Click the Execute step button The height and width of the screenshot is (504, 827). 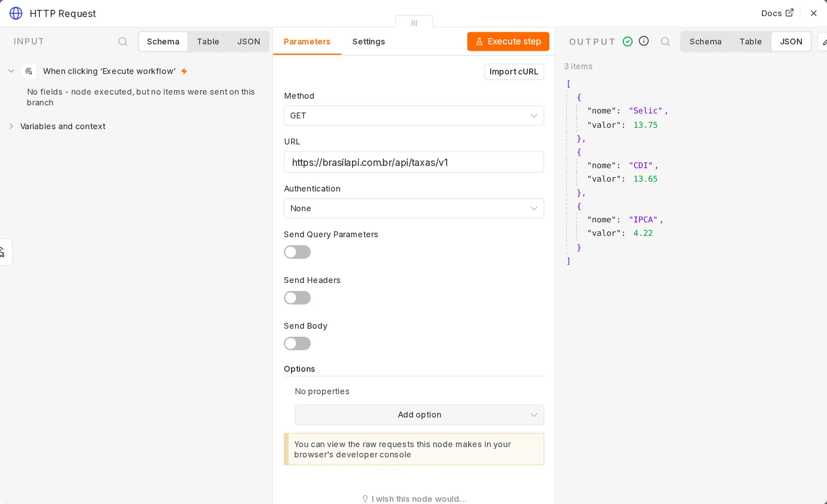pos(508,41)
